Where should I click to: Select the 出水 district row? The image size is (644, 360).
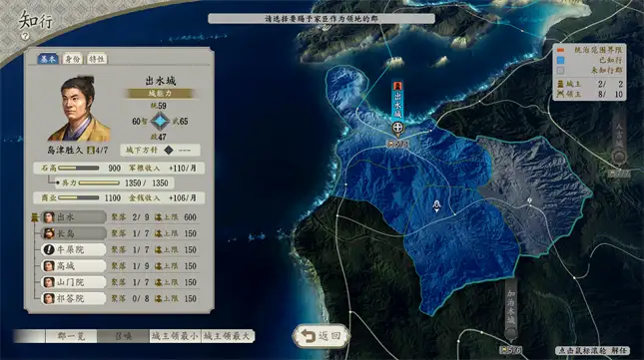pyautogui.click(x=74, y=217)
